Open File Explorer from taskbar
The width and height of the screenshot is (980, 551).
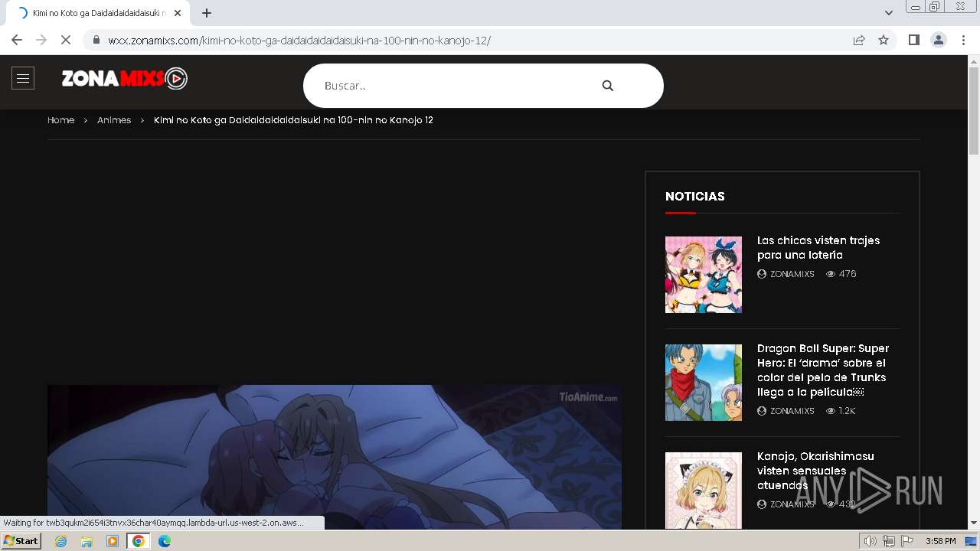(x=87, y=541)
